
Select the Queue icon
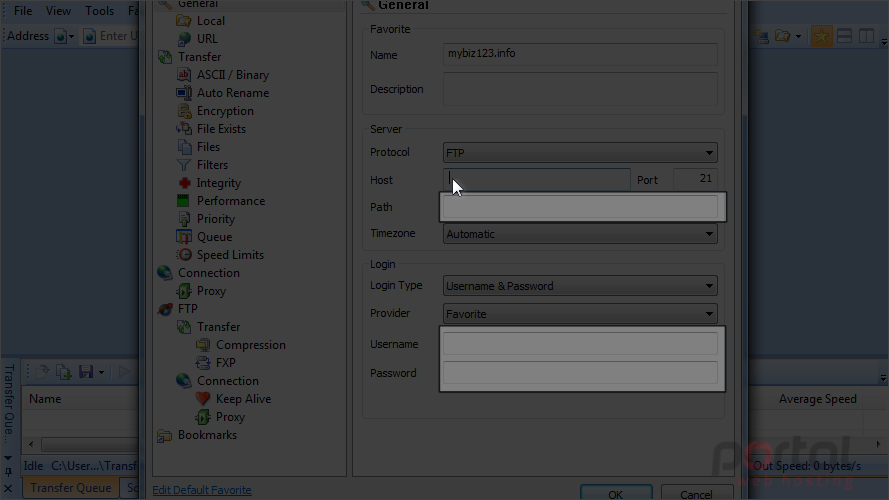tap(184, 237)
